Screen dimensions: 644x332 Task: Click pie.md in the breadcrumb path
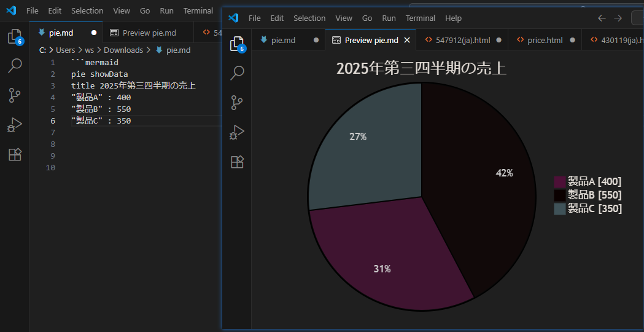point(178,50)
